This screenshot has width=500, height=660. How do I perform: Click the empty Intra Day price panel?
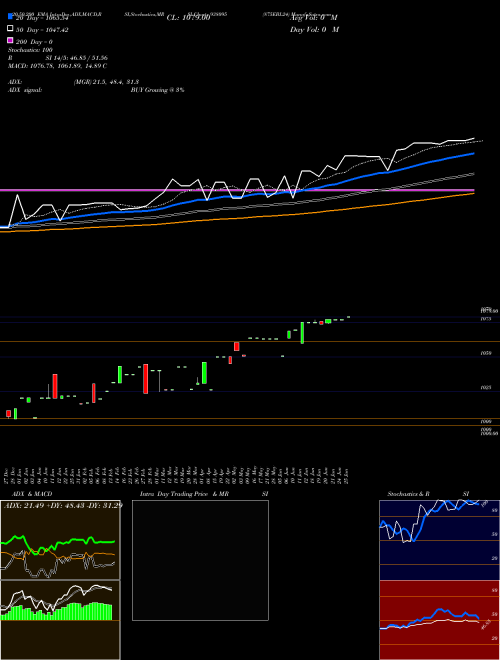click(x=200, y=560)
